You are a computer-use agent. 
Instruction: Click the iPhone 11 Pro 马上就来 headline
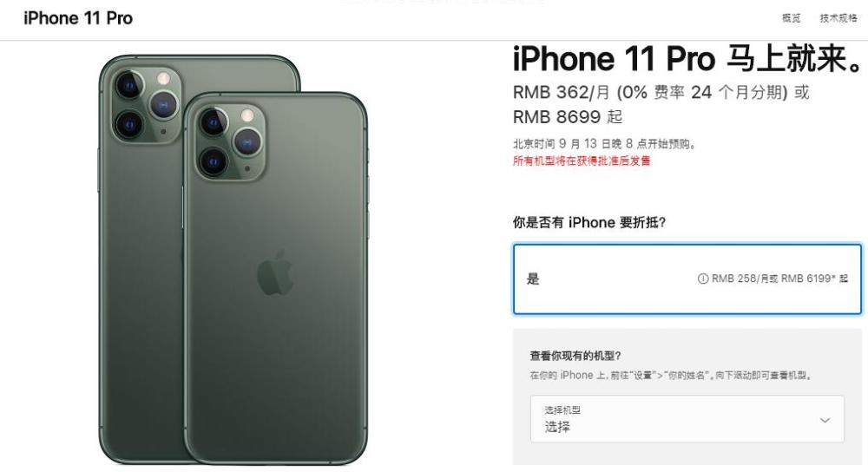(687, 58)
